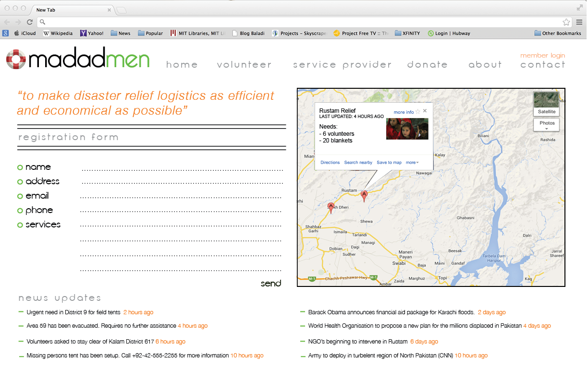This screenshot has width=588, height=380.
Task: Click the Directions link
Action: click(x=330, y=163)
